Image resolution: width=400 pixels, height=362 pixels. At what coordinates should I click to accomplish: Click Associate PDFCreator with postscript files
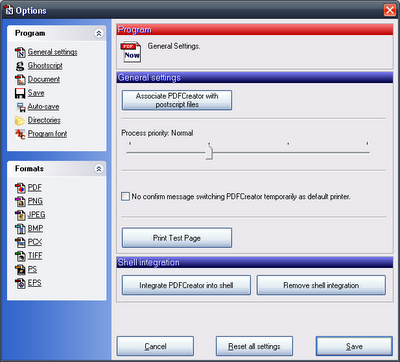coord(177,100)
